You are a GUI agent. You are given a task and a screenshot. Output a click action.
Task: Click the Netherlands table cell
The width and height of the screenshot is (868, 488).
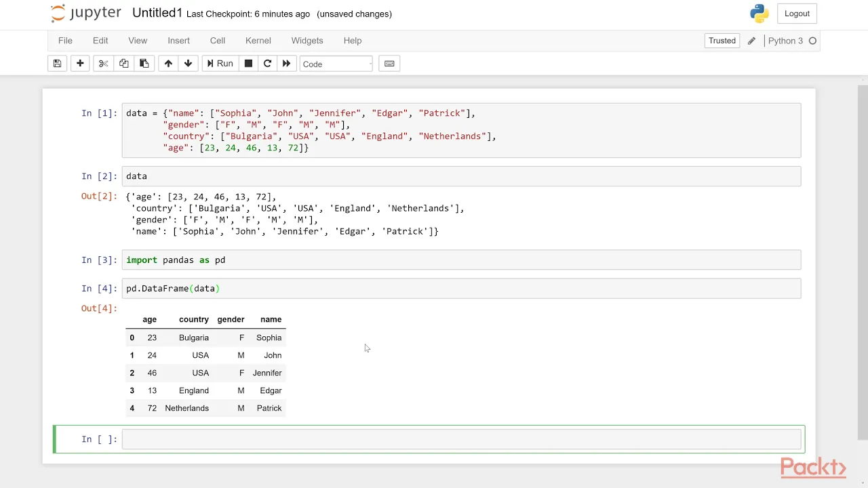(x=186, y=408)
